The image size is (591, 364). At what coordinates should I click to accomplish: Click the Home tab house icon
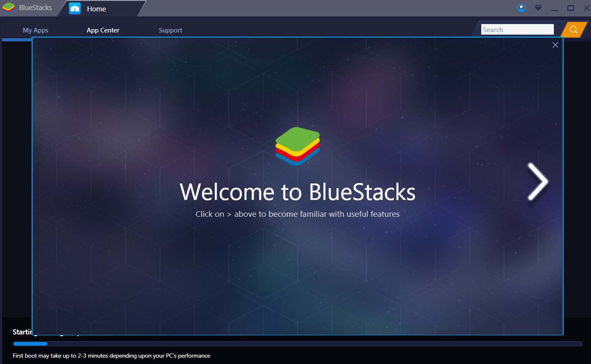(x=75, y=8)
